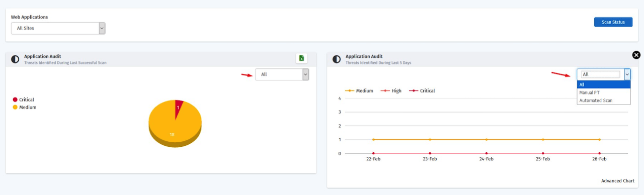This screenshot has height=195, width=644.
Task: Click the Critical data point on 25-Feb
Action: [543, 153]
